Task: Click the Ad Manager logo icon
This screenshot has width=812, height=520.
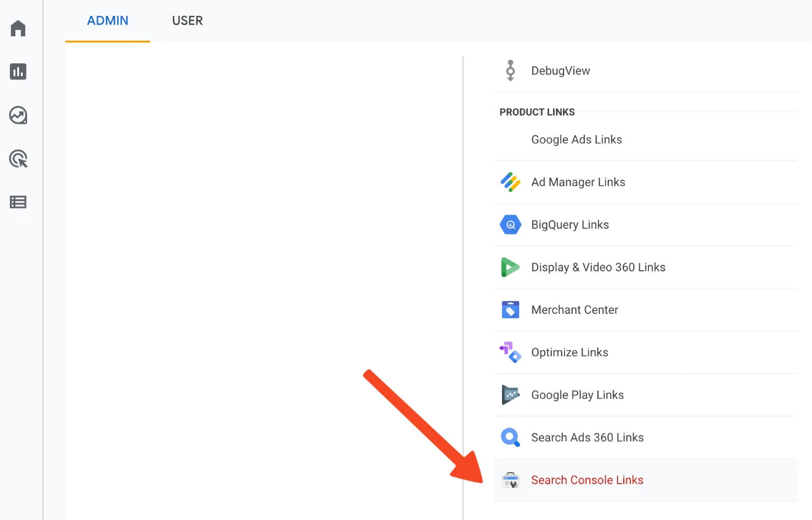Action: pos(511,182)
